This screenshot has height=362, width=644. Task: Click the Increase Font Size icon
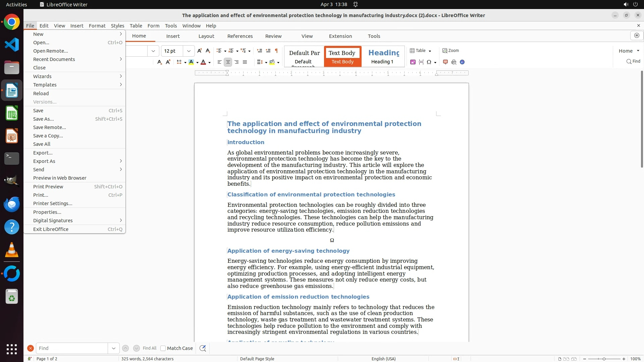(200, 51)
